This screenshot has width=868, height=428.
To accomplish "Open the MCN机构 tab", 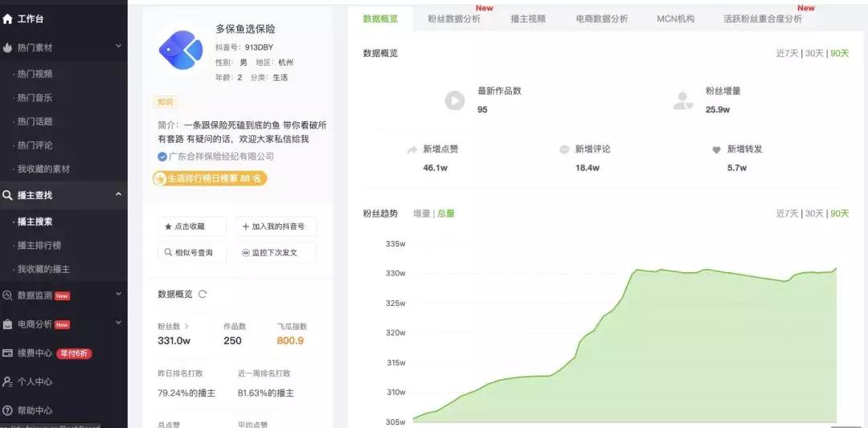I will click(675, 18).
